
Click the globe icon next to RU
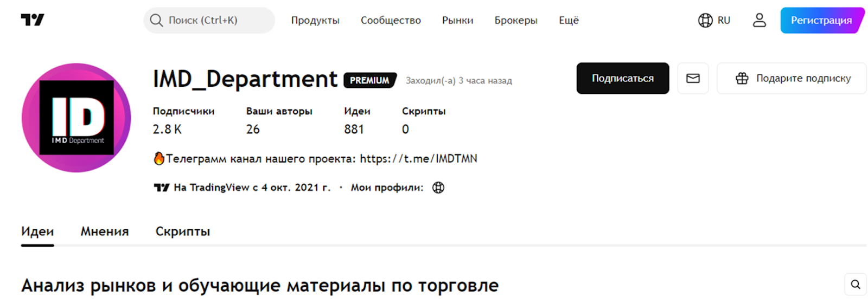click(705, 21)
